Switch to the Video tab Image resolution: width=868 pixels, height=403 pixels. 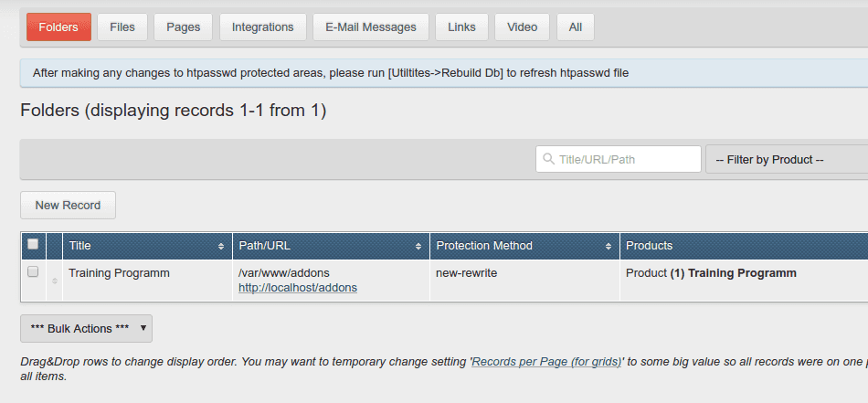point(522,27)
